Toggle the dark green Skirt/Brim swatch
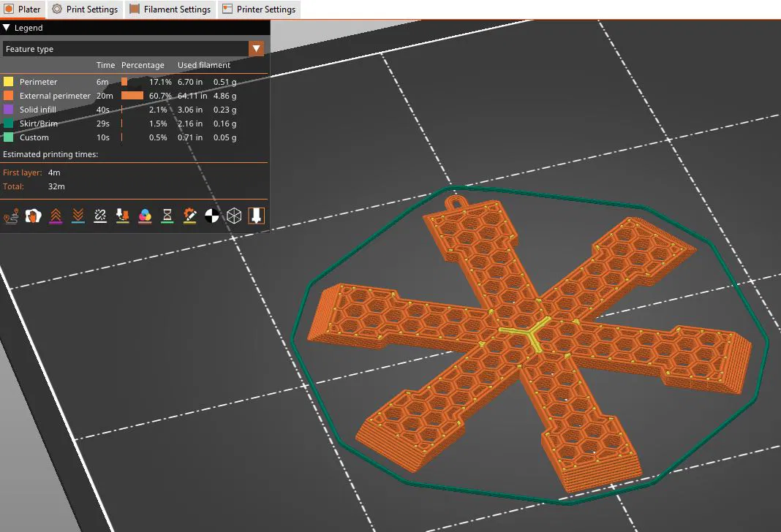 (x=9, y=123)
